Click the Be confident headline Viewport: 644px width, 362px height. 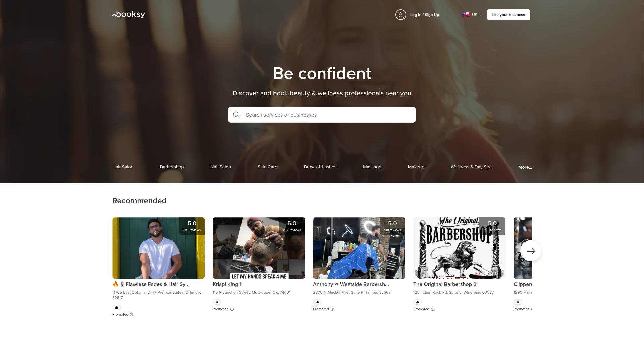point(322,73)
